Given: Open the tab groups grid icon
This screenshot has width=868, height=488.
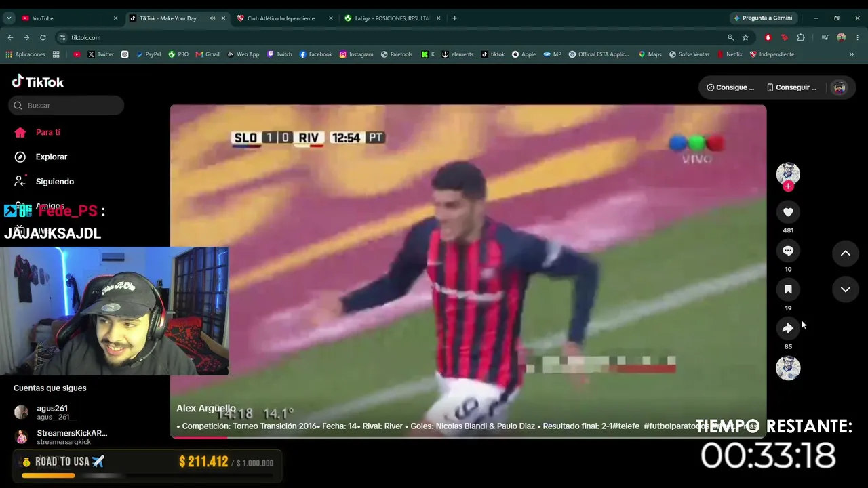Looking at the screenshot, I should click(x=56, y=54).
